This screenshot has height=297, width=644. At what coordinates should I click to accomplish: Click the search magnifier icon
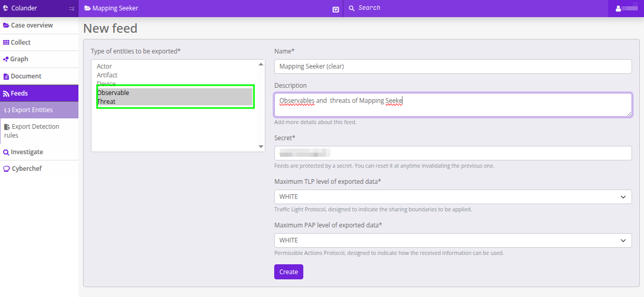pos(352,8)
